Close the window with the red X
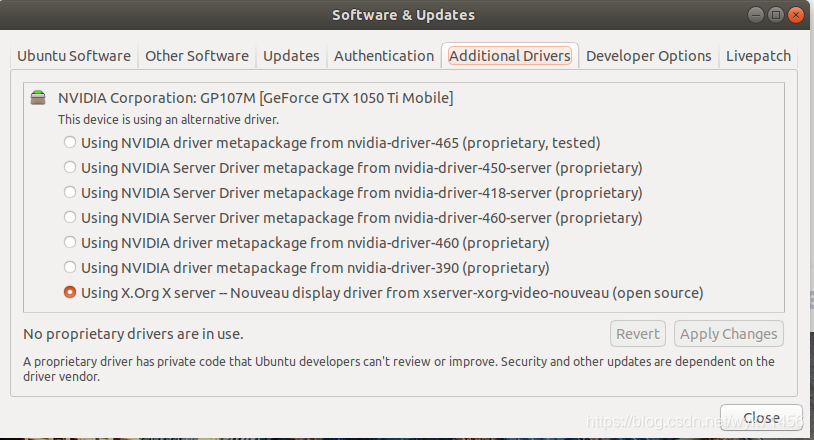The width and height of the screenshot is (814, 440). tap(795, 15)
